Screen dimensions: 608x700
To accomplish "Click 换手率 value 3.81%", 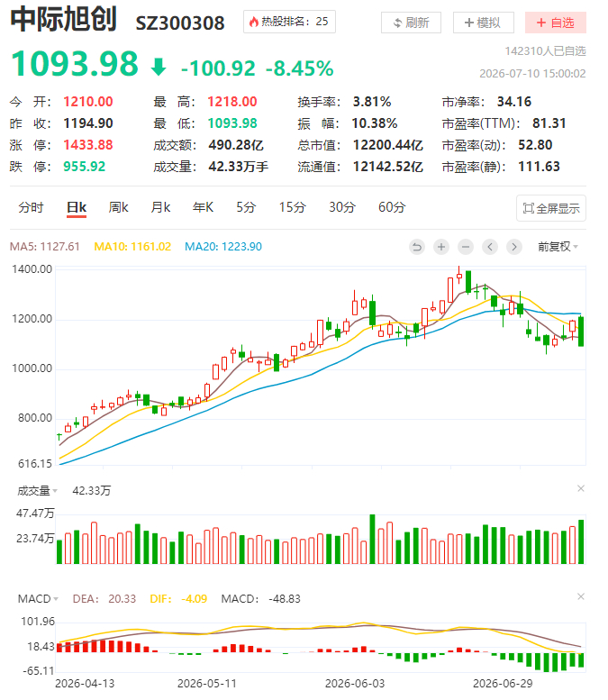I will coord(372,102).
